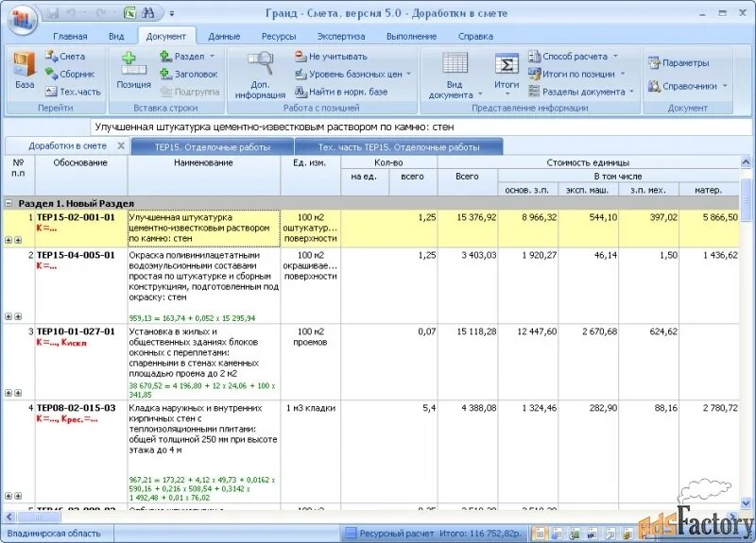The image size is (756, 543).
Task: Click the vertical scrollbar down arrow
Action: (x=745, y=503)
